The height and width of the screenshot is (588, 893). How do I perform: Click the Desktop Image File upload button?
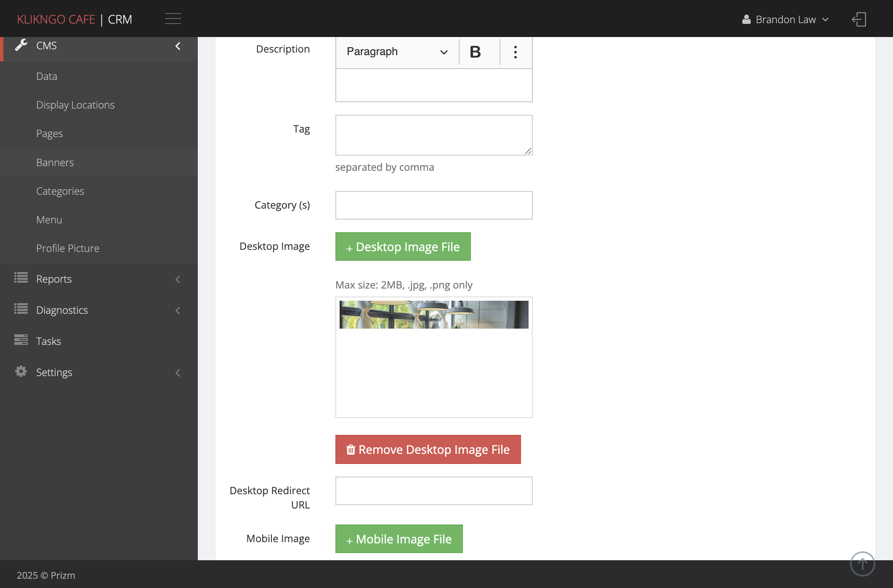(403, 246)
